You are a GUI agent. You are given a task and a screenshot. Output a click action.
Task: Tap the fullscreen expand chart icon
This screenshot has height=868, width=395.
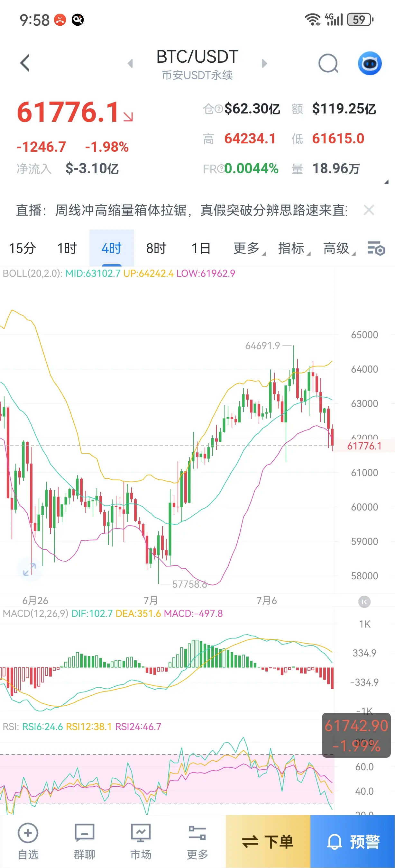coord(29,569)
